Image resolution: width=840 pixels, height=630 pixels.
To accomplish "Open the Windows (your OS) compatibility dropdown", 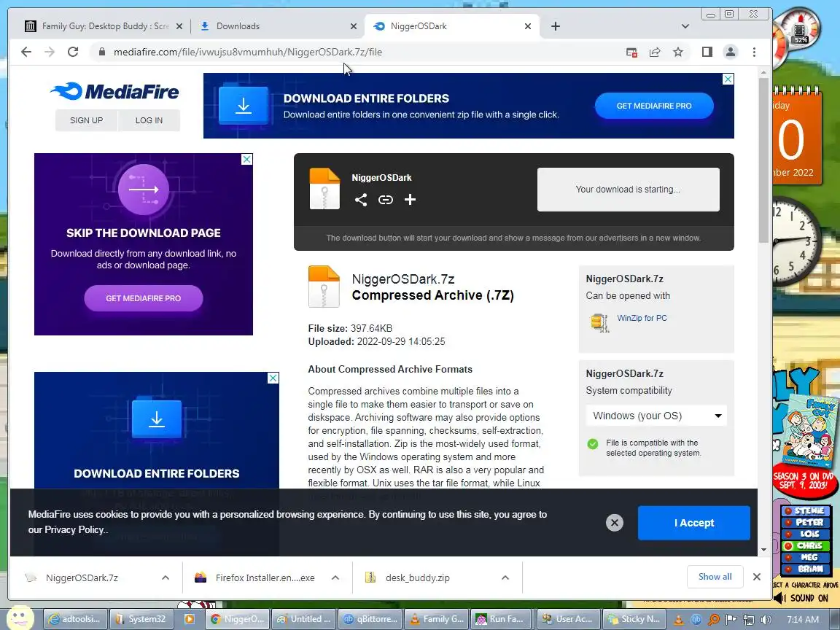I will (656, 416).
